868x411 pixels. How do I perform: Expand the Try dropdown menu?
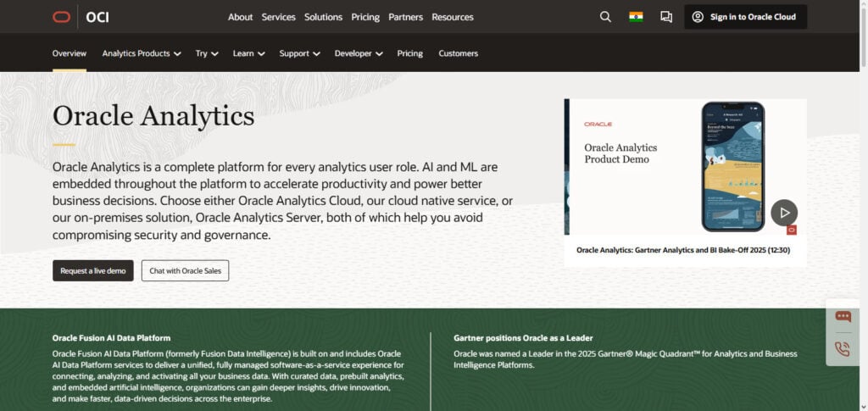point(207,53)
